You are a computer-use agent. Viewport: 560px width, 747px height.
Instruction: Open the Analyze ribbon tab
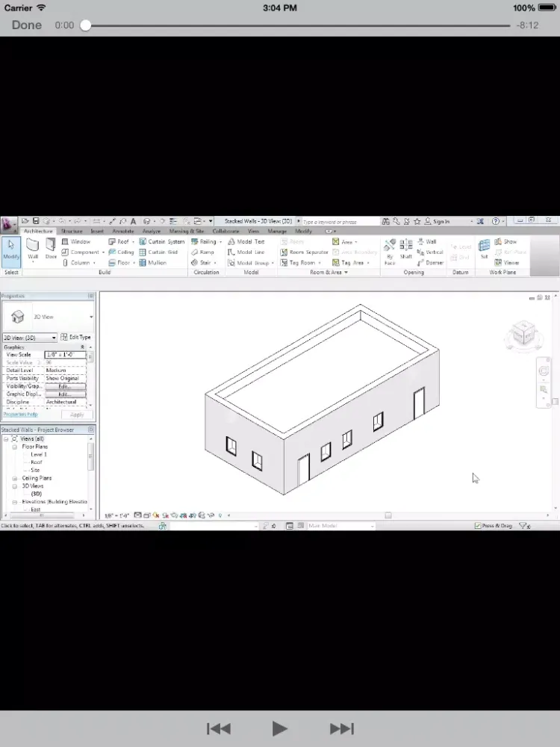[x=152, y=231]
